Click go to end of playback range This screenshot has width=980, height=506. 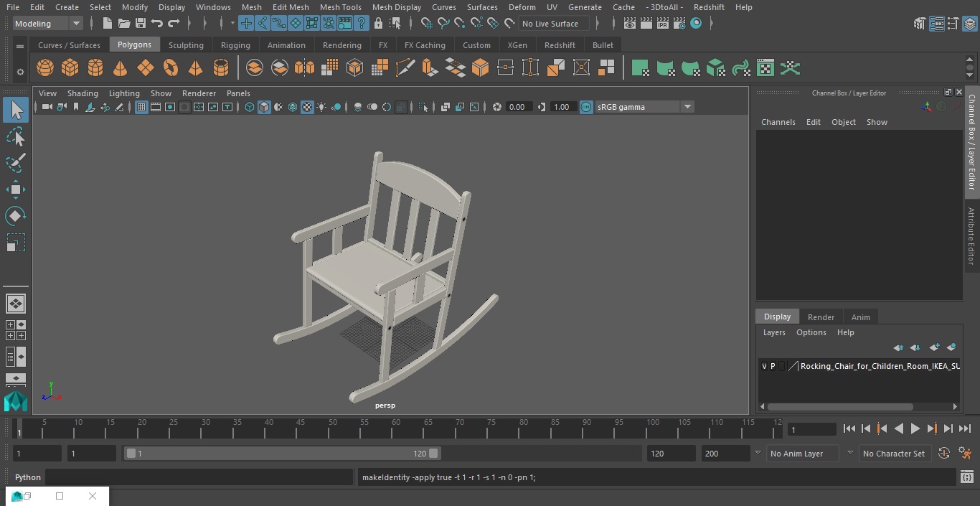point(964,428)
